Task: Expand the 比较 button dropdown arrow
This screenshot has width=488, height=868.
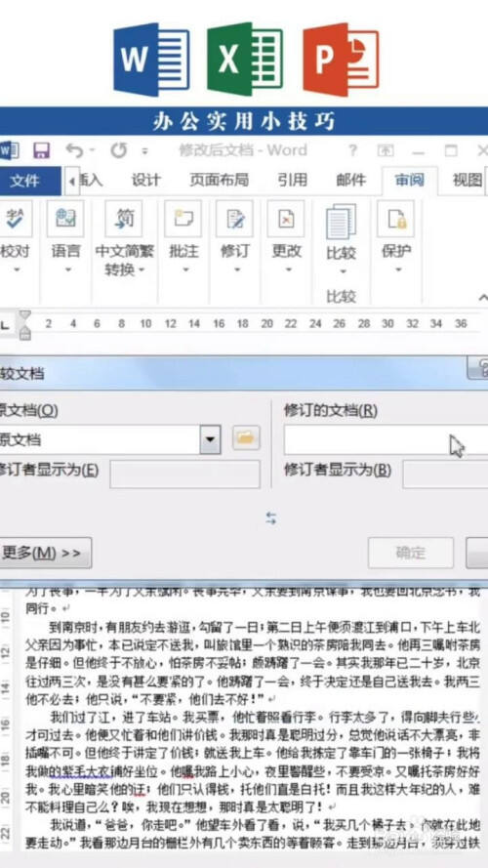Action: [x=343, y=271]
